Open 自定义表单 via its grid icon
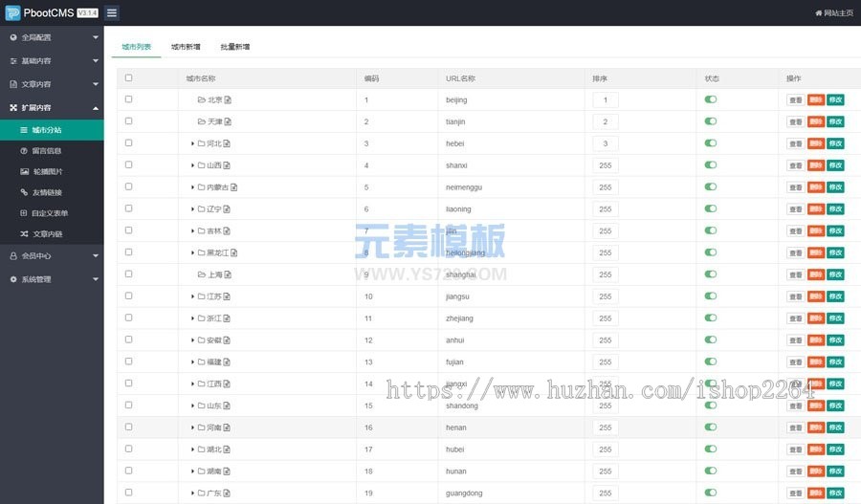861x504 pixels. click(x=24, y=213)
